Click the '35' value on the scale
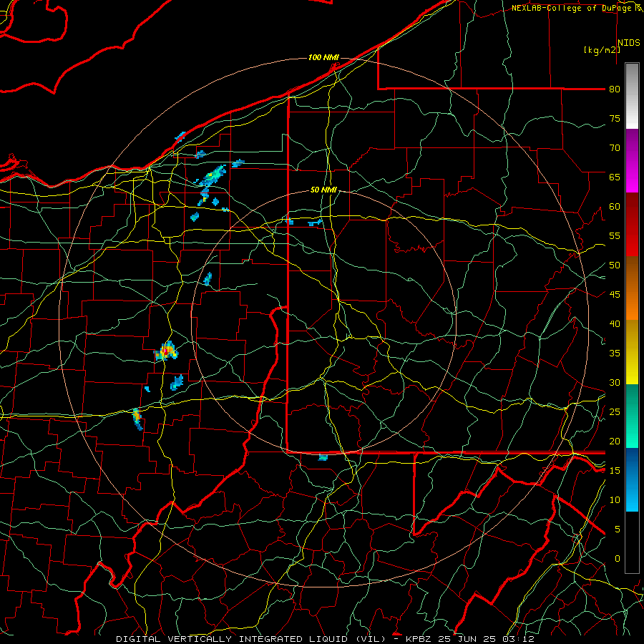644x644 pixels. [x=615, y=353]
